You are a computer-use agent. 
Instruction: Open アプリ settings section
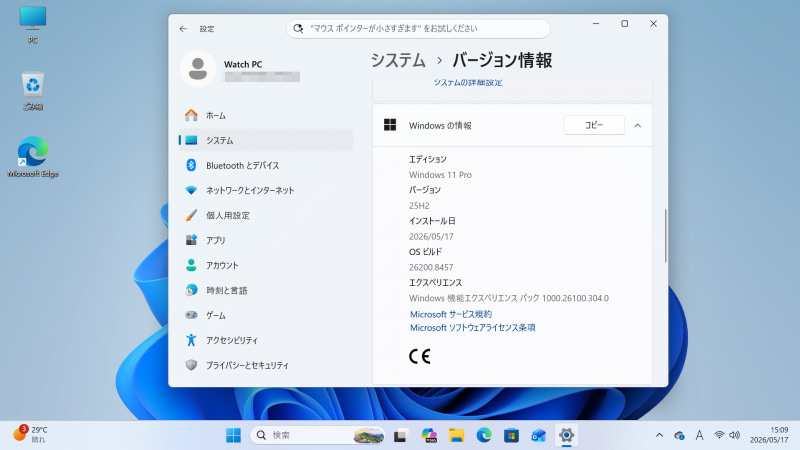[265, 240]
